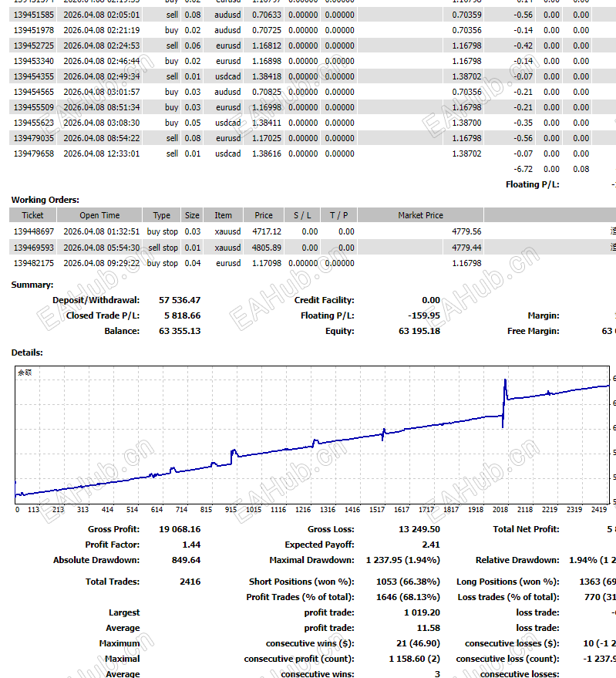Click the Credit Facility label
The image size is (616, 678).
pos(325,300)
